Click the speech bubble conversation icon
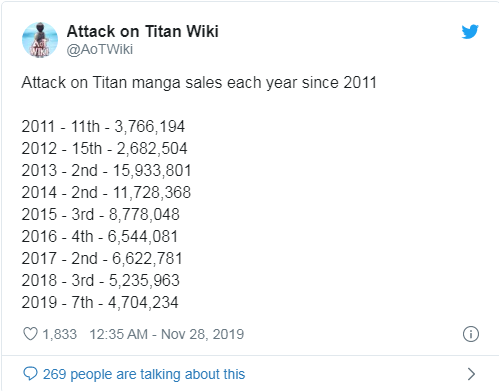The image size is (499, 391). 30,374
